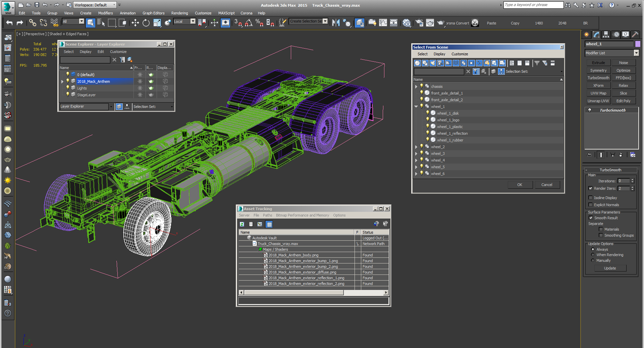The image size is (644, 348).
Task: Toggle Percent Snap in toolbar
Action: click(259, 23)
